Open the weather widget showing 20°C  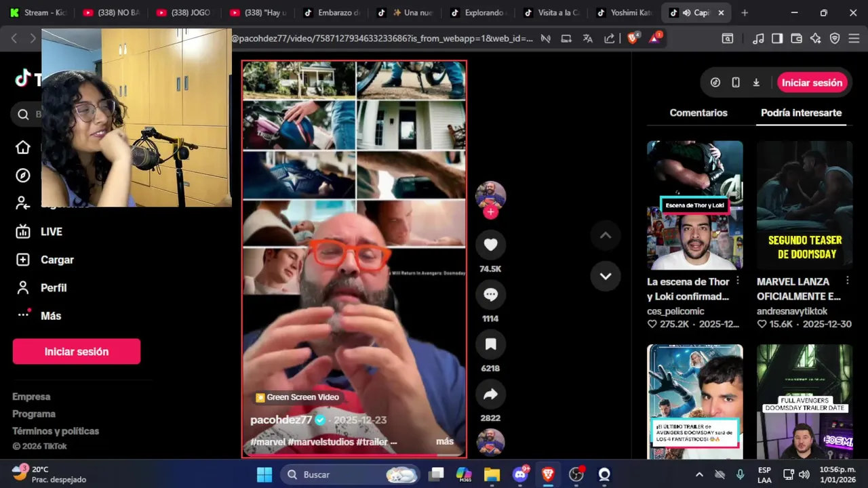tap(50, 474)
